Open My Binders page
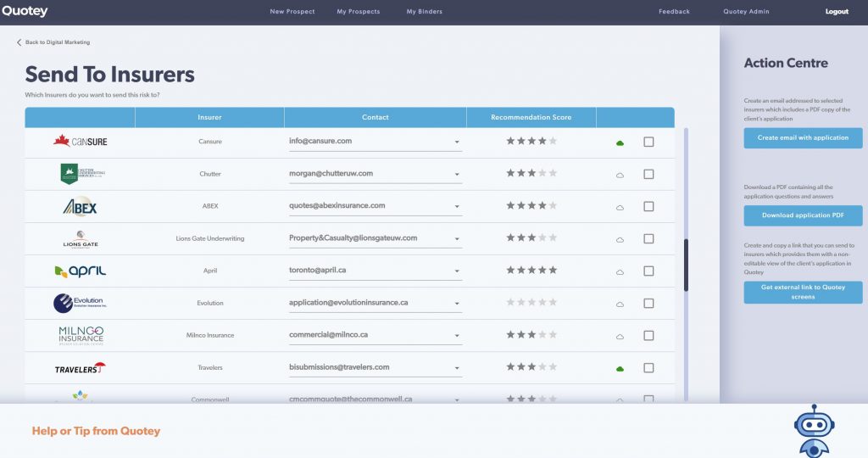Screen dimensions: 868x458 (x=424, y=12)
